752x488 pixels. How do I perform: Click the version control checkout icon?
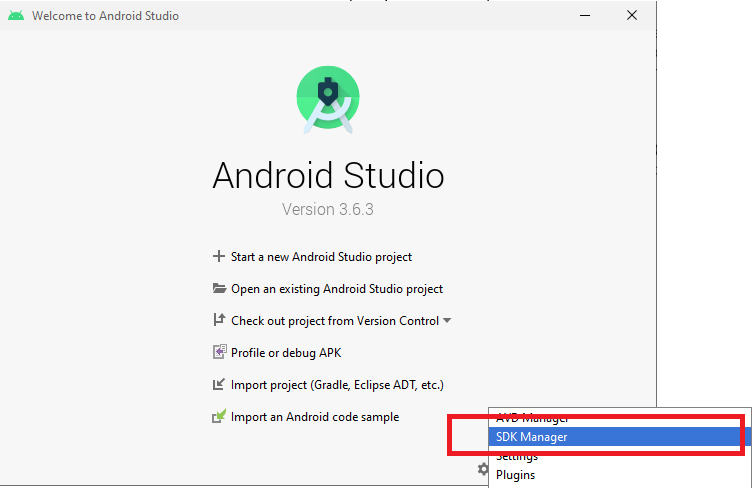[x=219, y=320]
